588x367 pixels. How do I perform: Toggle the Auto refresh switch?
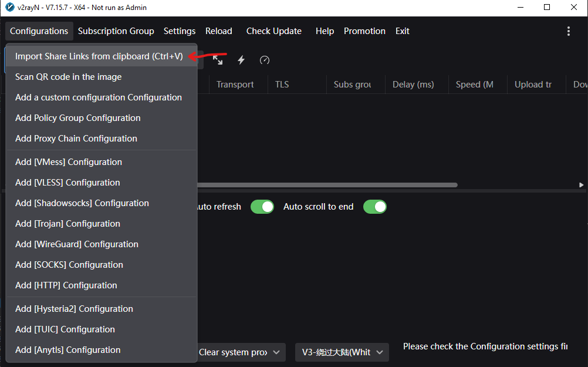(262, 207)
